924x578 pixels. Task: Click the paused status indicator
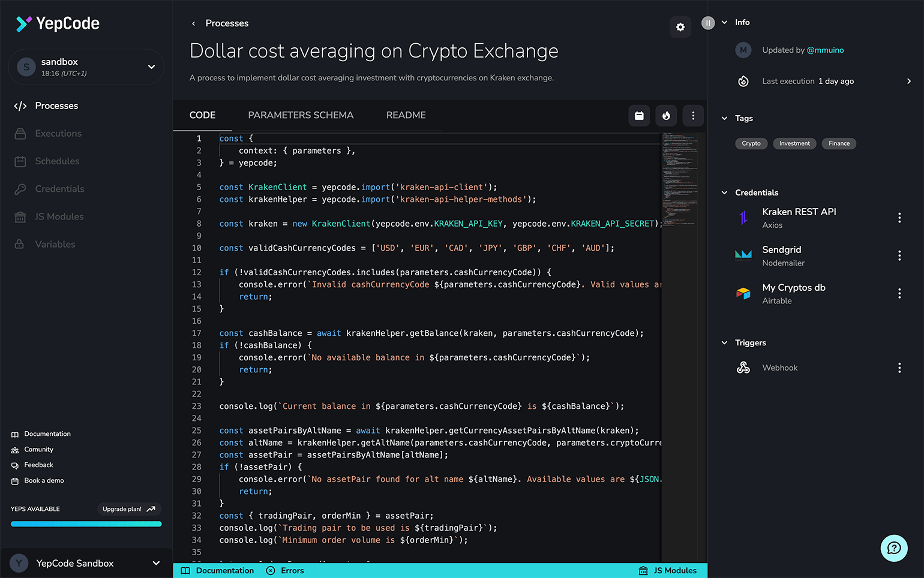[x=708, y=22]
